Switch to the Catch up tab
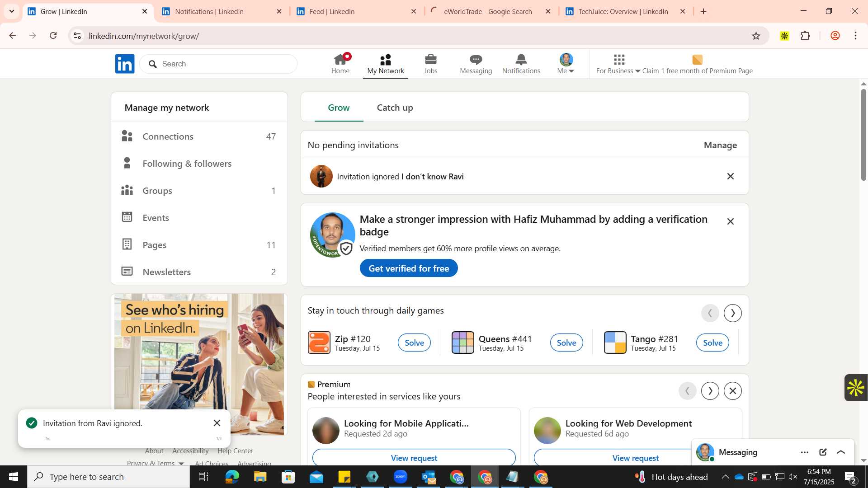Screen dimensions: 868x488 pos(395,108)
